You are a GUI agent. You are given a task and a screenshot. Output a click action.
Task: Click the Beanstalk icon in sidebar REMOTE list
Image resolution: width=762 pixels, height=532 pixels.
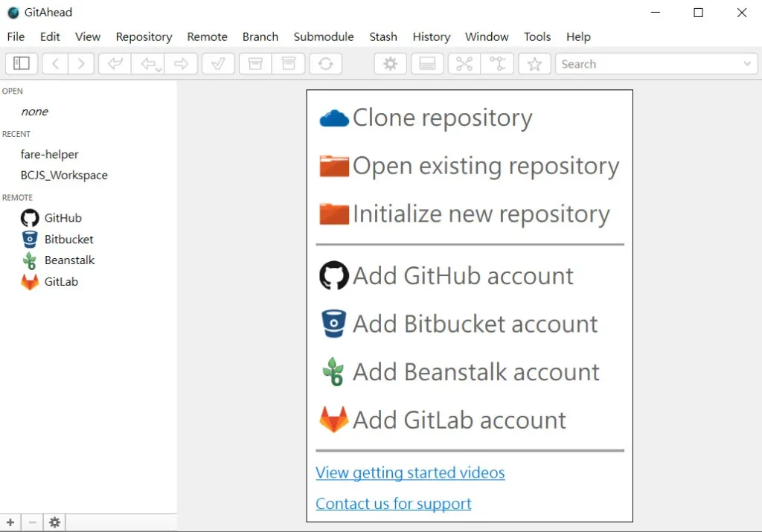click(x=30, y=261)
